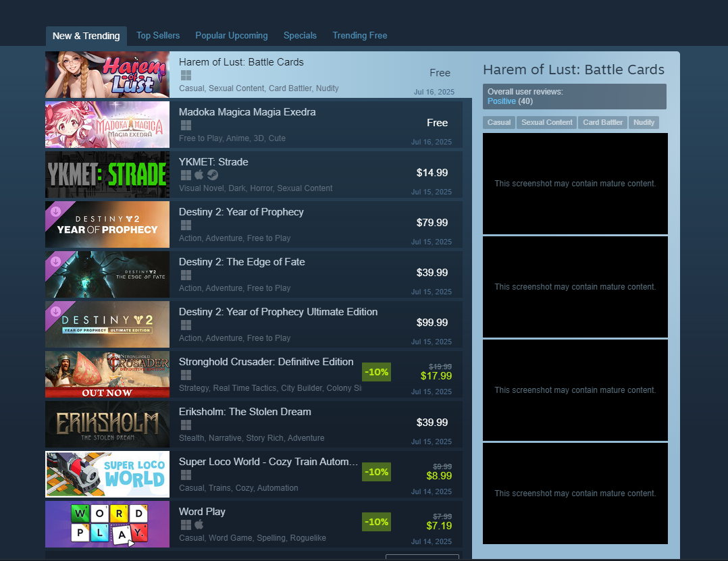
Task: Open the Eriksholm: The Stolen Dream capsule image
Action: coord(107,424)
